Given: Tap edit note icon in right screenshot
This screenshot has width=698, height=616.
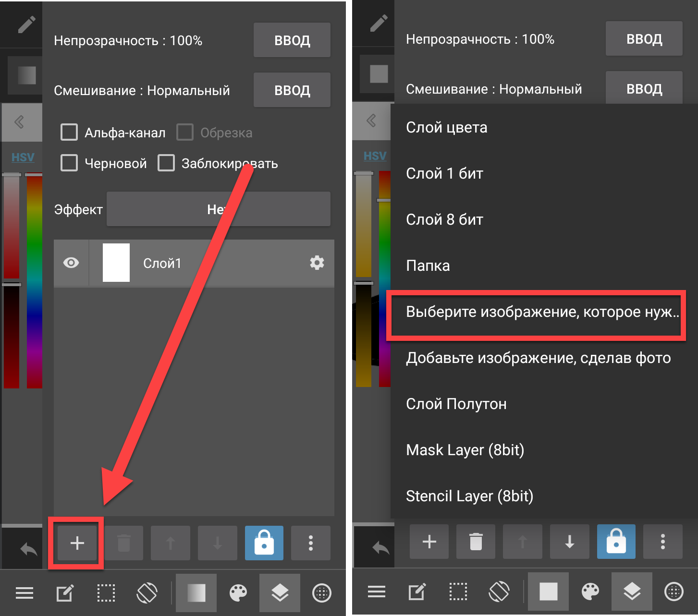Looking at the screenshot, I should pyautogui.click(x=417, y=592).
